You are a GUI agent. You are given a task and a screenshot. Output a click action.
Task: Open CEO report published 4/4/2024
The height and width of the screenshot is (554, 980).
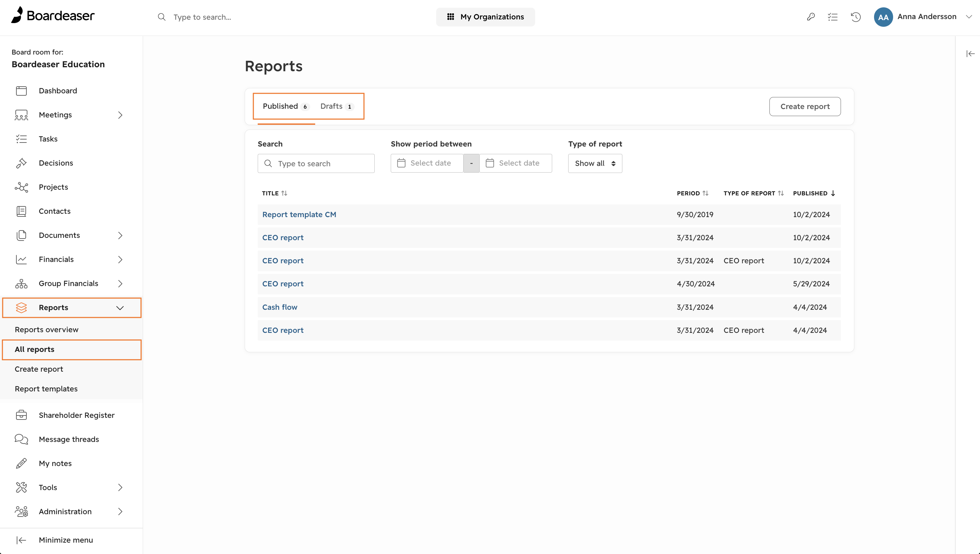coord(283,330)
